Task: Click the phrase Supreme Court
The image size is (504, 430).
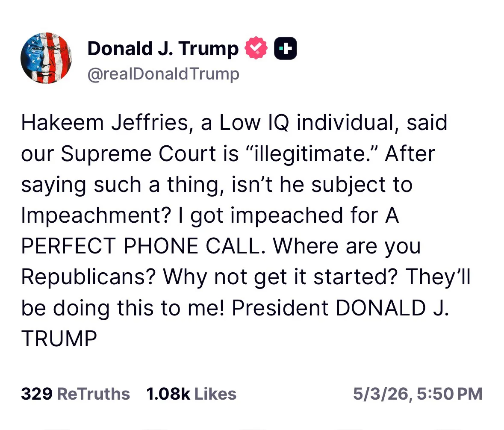Action: click(x=138, y=153)
